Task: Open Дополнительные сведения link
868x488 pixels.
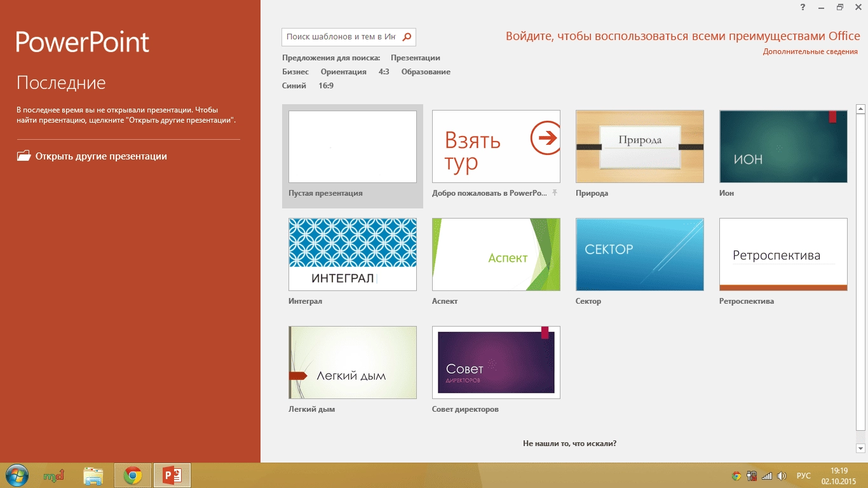Action: (x=810, y=51)
